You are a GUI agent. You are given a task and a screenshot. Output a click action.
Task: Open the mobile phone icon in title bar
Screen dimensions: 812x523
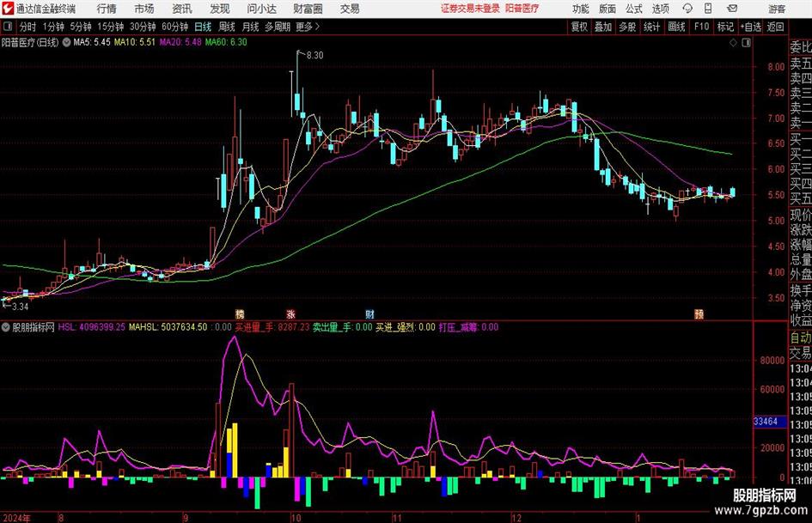click(708, 9)
